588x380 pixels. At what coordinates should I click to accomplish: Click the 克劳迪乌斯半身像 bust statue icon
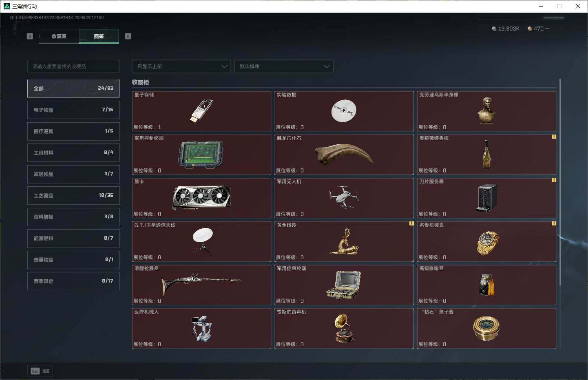486,110
